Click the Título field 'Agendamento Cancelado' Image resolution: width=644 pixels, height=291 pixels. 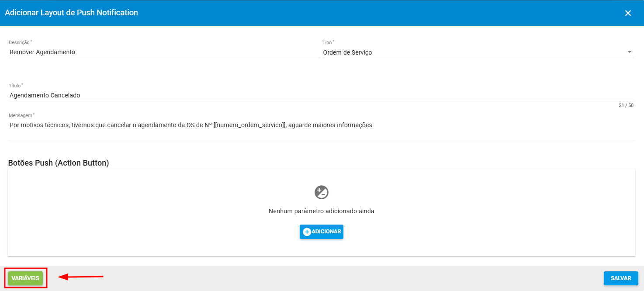coord(321,95)
